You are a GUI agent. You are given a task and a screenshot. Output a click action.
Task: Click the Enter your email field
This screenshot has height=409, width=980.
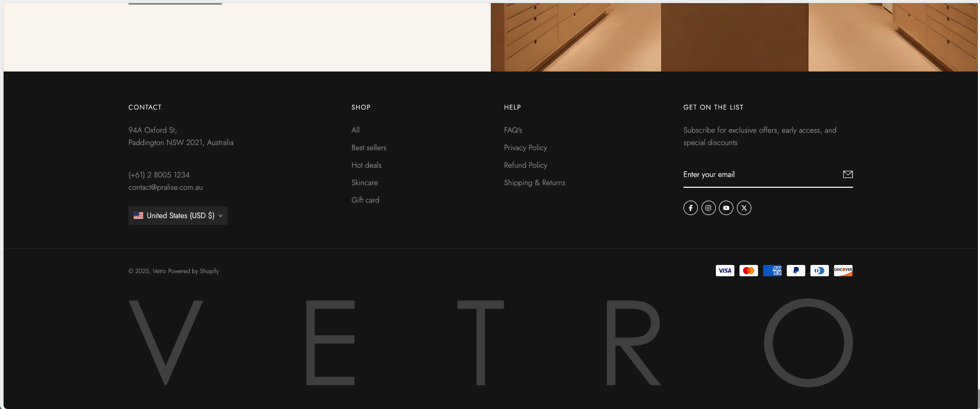760,175
